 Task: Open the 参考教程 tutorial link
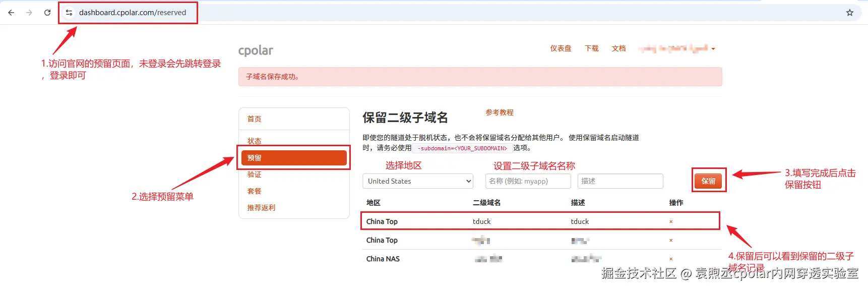coord(500,112)
